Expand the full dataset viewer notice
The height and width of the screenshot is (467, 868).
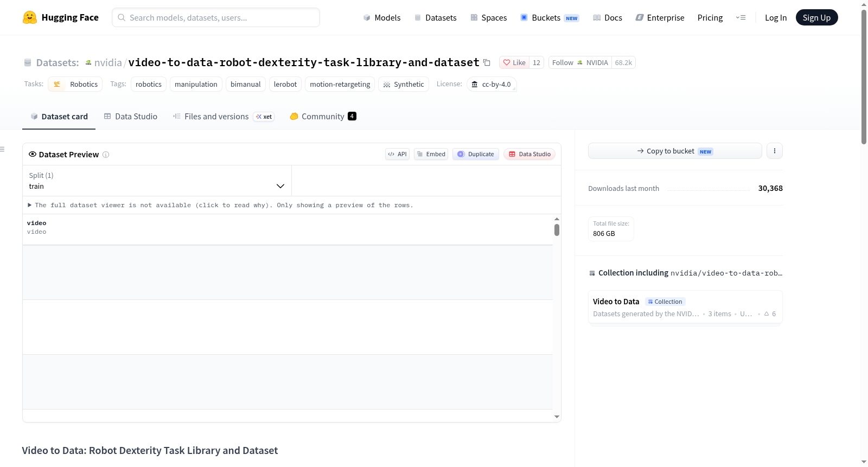click(220, 206)
